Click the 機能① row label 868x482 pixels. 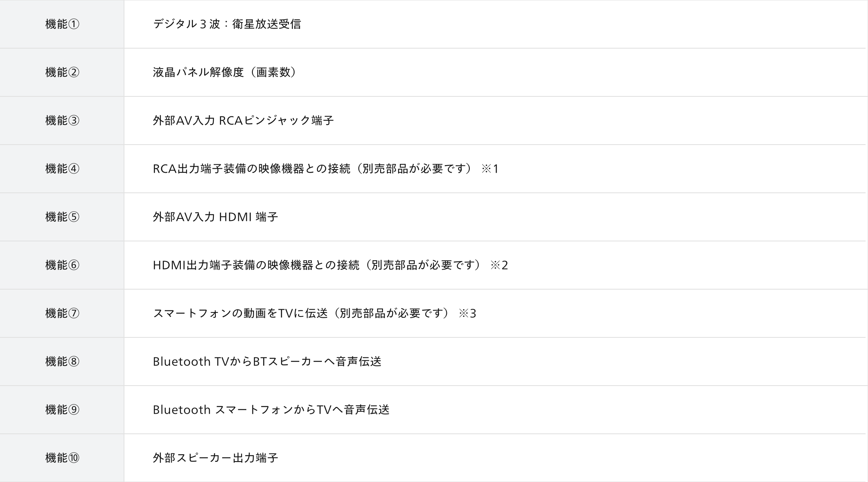(62, 24)
